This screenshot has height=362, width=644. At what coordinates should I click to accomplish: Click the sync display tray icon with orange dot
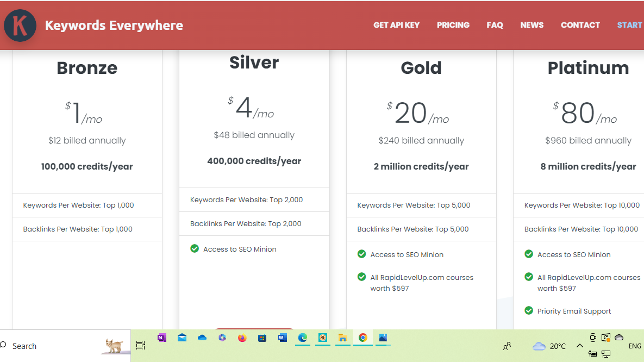[606, 338]
